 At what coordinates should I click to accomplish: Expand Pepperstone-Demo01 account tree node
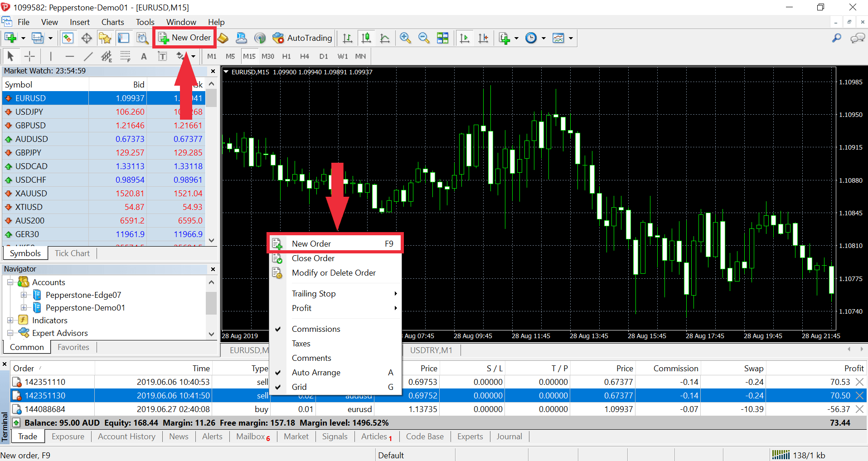tap(24, 308)
